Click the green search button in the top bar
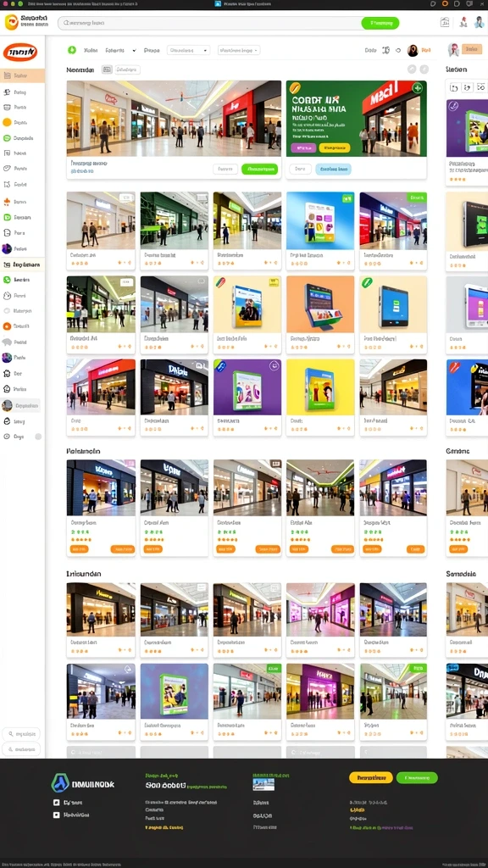The height and width of the screenshot is (868, 488). (x=380, y=23)
